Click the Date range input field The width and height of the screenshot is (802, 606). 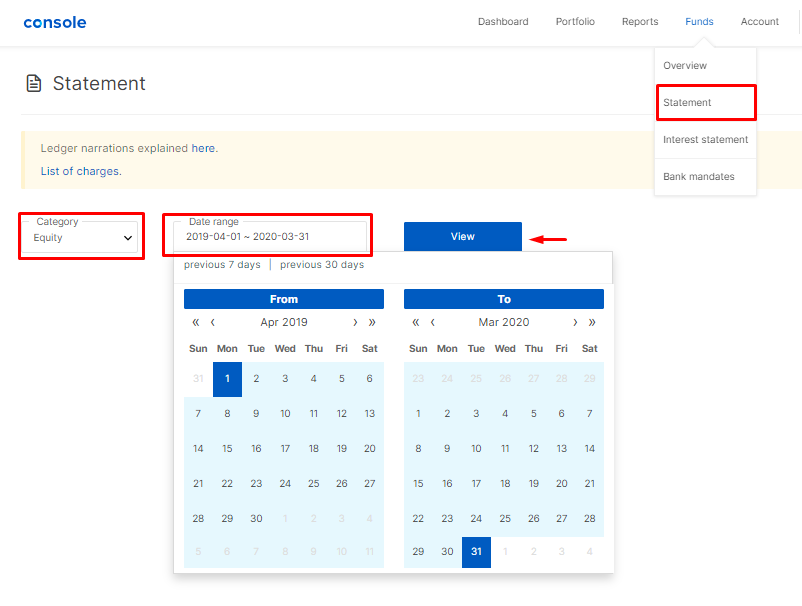(x=270, y=237)
